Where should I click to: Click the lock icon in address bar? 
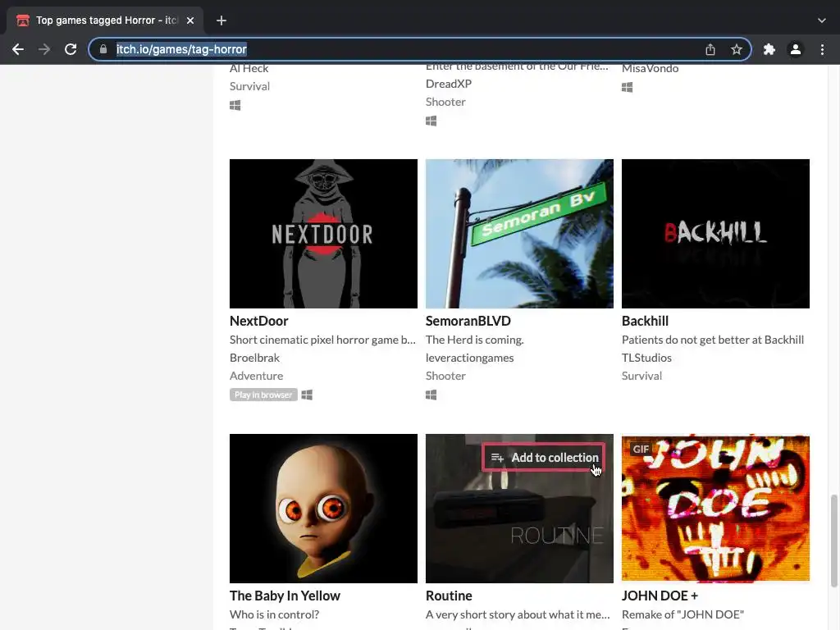(103, 49)
